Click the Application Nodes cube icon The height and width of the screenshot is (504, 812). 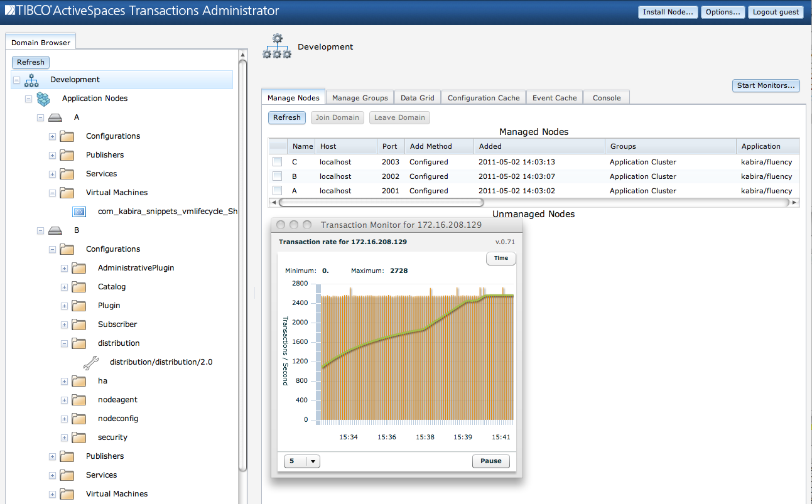(x=43, y=99)
